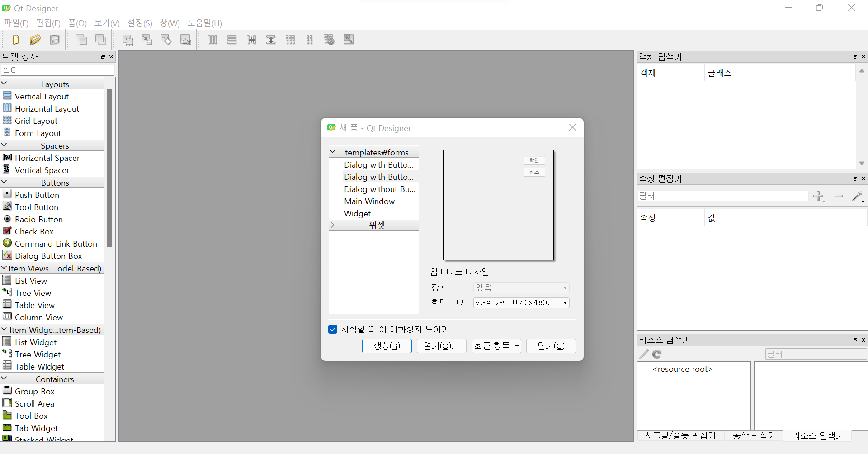The width and height of the screenshot is (868, 454).
Task: Apply horizontal splitter layout icon
Action: coord(251,40)
